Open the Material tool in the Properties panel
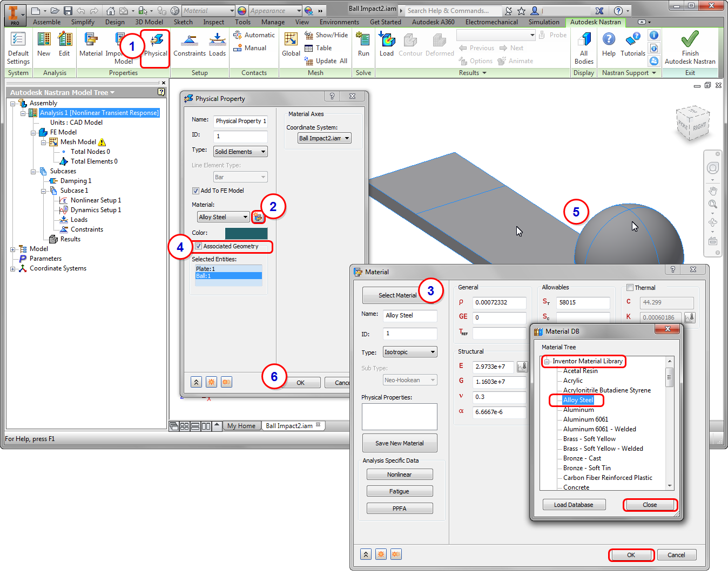 [x=91, y=44]
